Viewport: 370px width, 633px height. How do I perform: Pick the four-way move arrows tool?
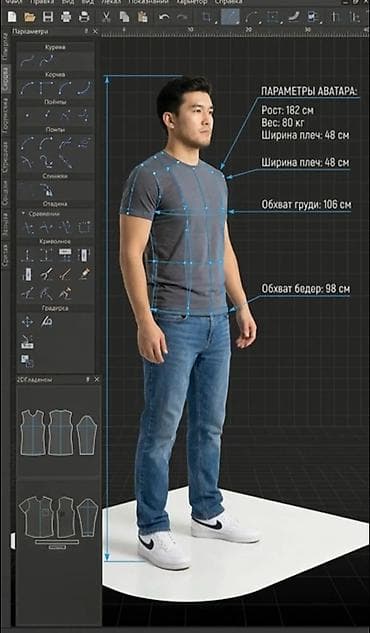27,322
